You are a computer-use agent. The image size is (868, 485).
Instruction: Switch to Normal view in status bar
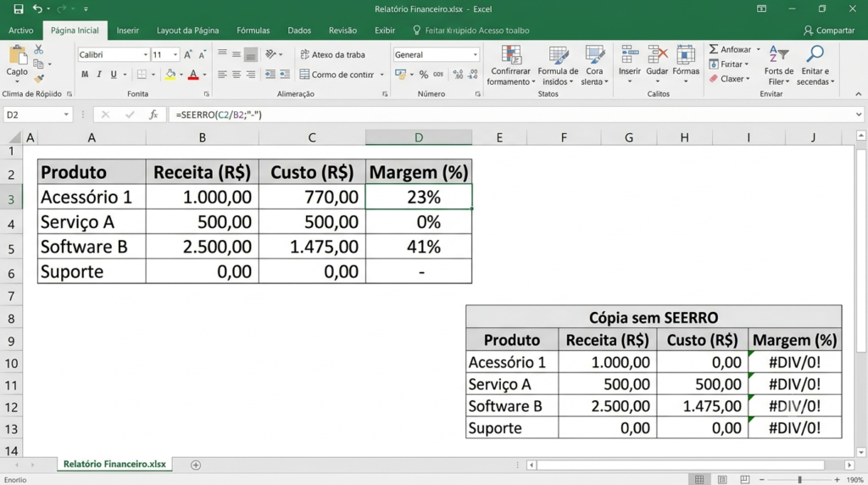point(699,479)
